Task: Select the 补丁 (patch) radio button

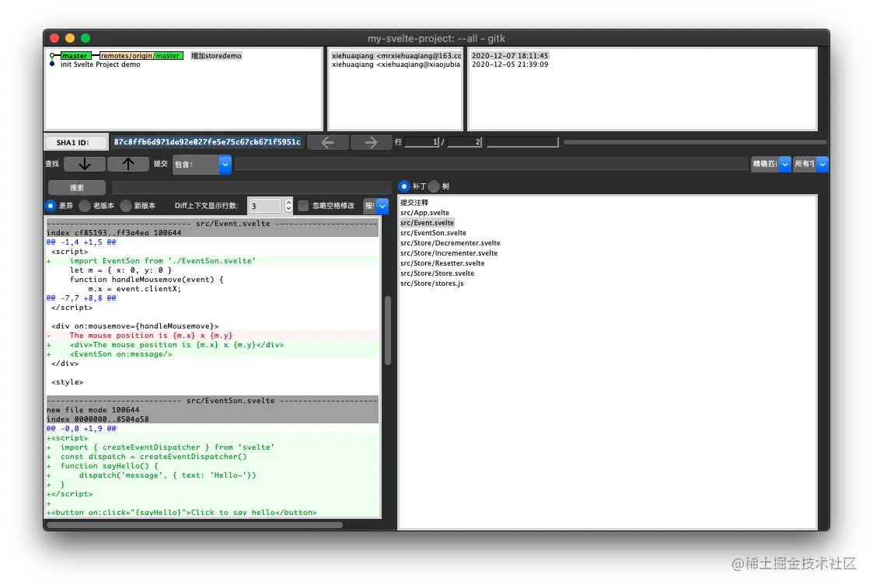Action: [x=404, y=186]
